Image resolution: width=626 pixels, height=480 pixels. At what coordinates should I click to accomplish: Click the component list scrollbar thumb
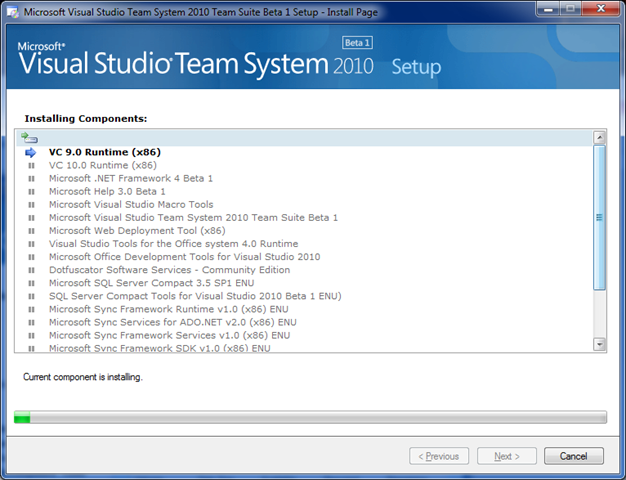pyautogui.click(x=599, y=218)
